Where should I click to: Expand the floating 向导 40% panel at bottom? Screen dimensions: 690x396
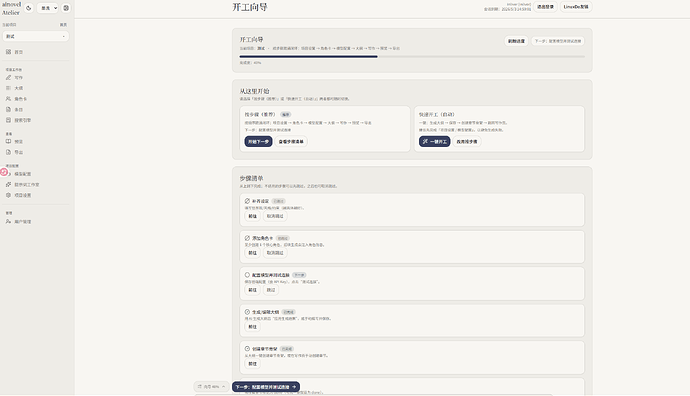(x=211, y=387)
